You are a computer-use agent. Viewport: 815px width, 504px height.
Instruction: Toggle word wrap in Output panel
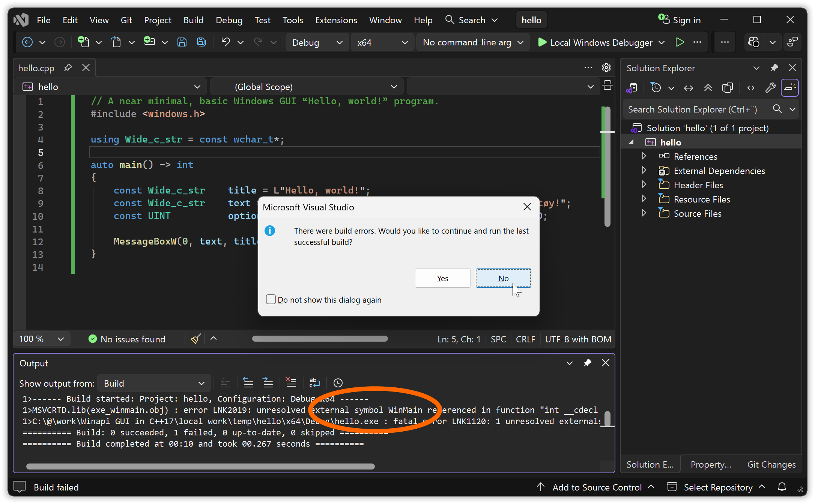click(314, 383)
